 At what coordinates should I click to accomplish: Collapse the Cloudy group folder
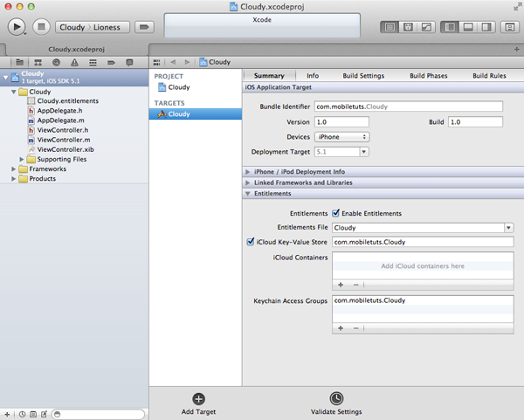(x=14, y=92)
